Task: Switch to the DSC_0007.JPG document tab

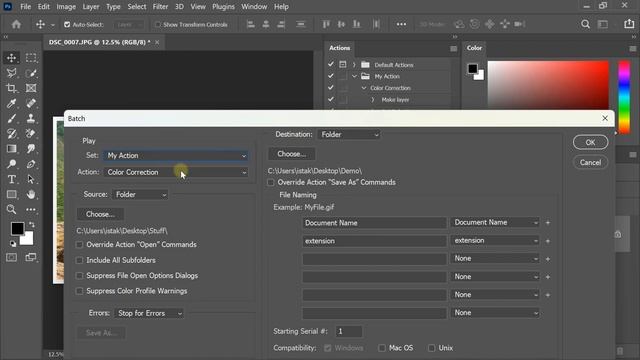Action: click(99, 42)
